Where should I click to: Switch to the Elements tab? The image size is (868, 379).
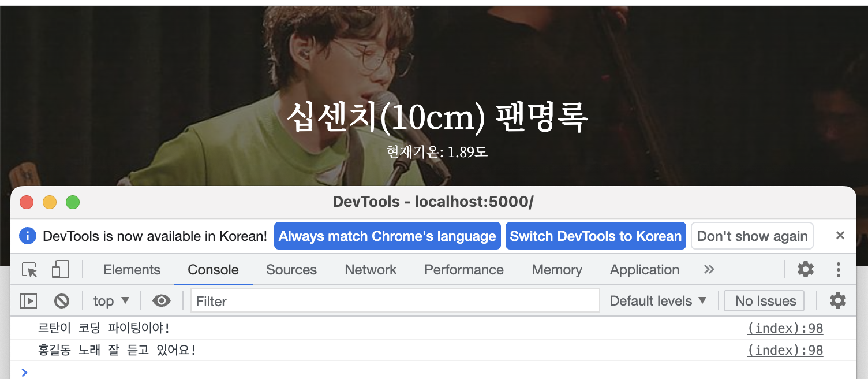(132, 270)
